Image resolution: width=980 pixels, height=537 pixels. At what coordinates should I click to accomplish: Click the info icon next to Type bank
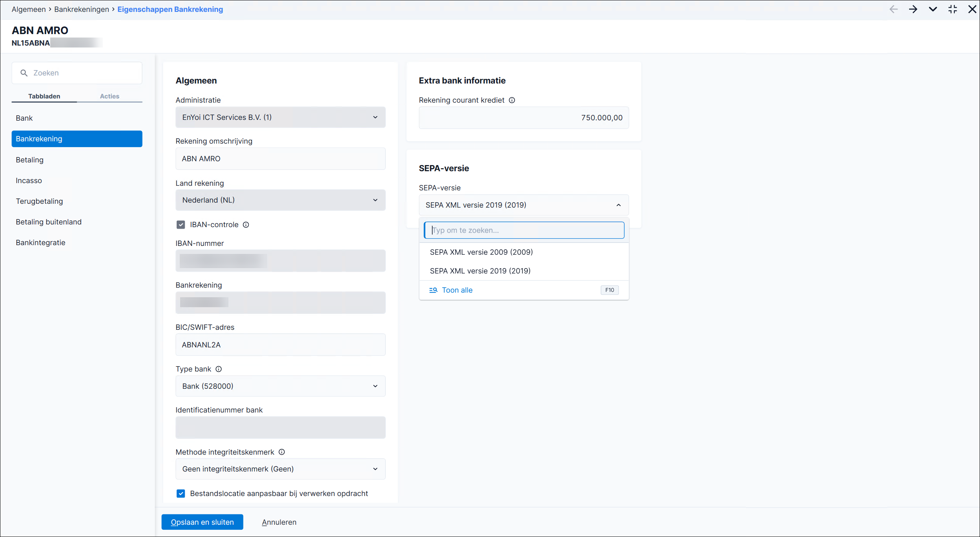tap(218, 369)
